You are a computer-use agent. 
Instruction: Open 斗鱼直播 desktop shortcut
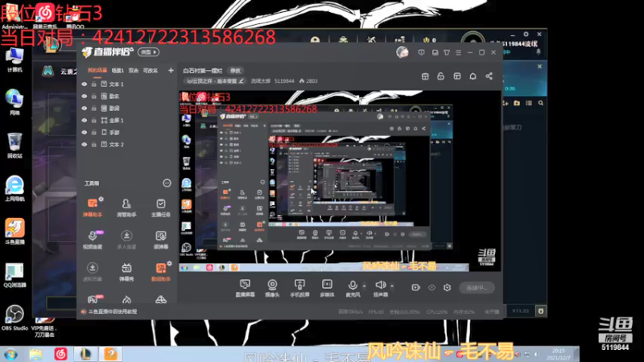[14, 231]
